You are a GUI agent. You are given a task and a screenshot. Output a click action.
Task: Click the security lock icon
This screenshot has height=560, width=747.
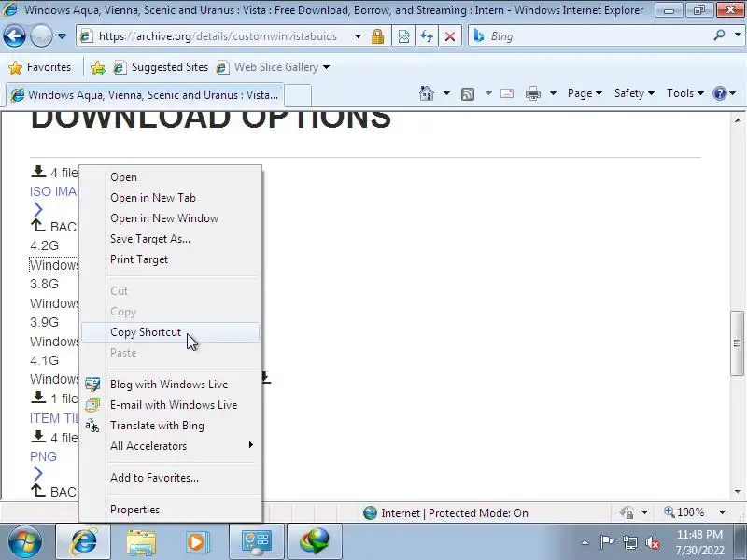pyautogui.click(x=378, y=36)
